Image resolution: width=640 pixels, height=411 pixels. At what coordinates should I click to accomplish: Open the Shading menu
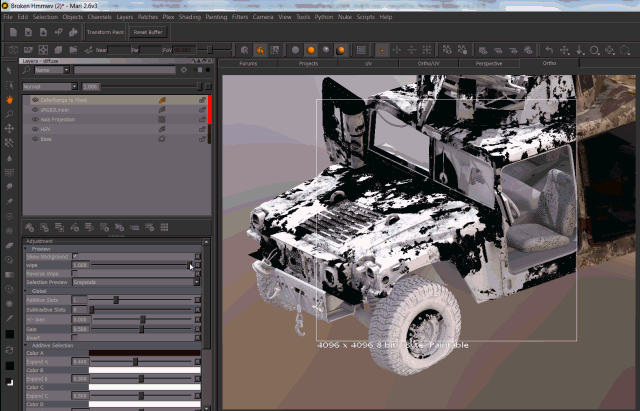coord(189,17)
